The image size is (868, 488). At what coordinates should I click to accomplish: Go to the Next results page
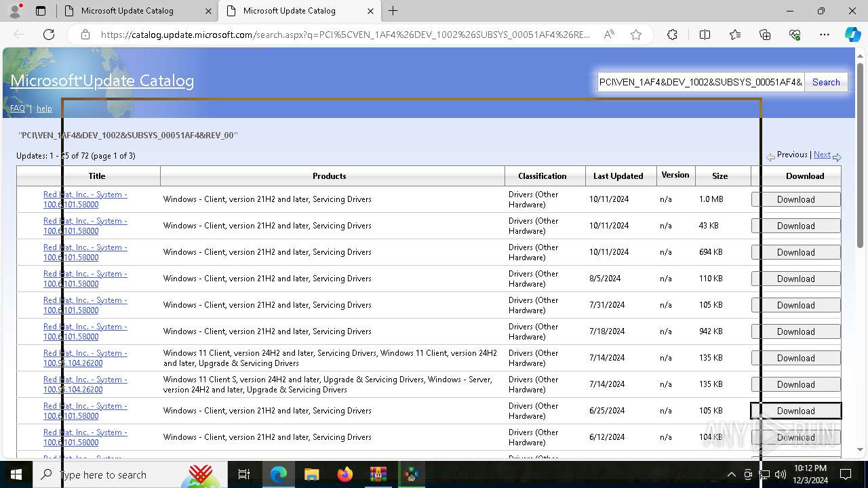point(822,155)
